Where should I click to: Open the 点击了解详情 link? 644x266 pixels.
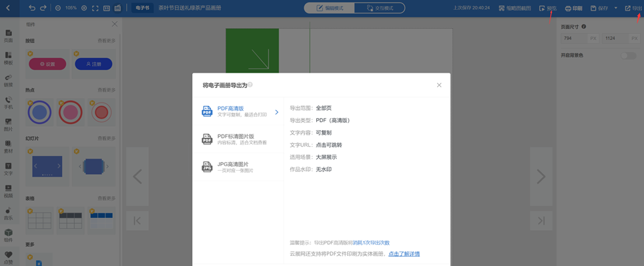(404, 254)
